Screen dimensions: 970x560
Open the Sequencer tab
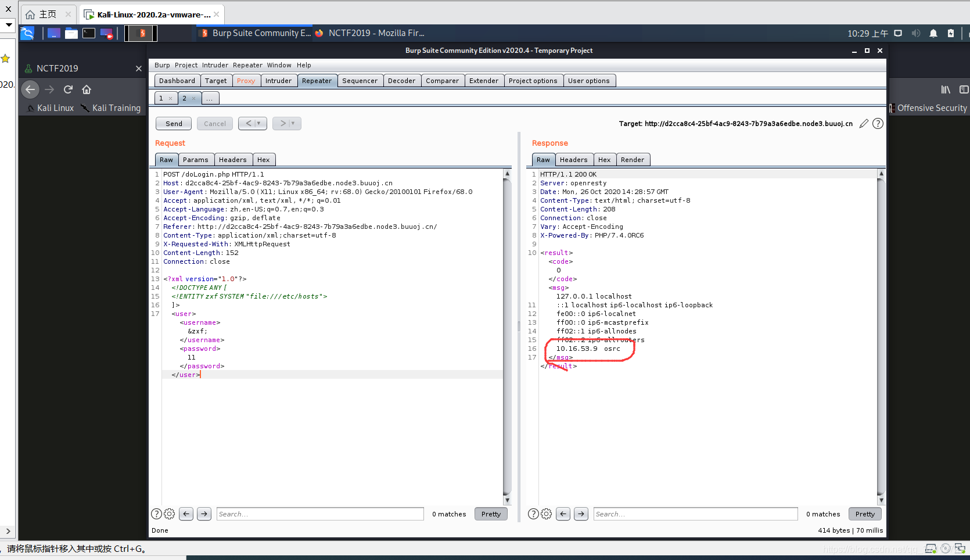tap(360, 81)
